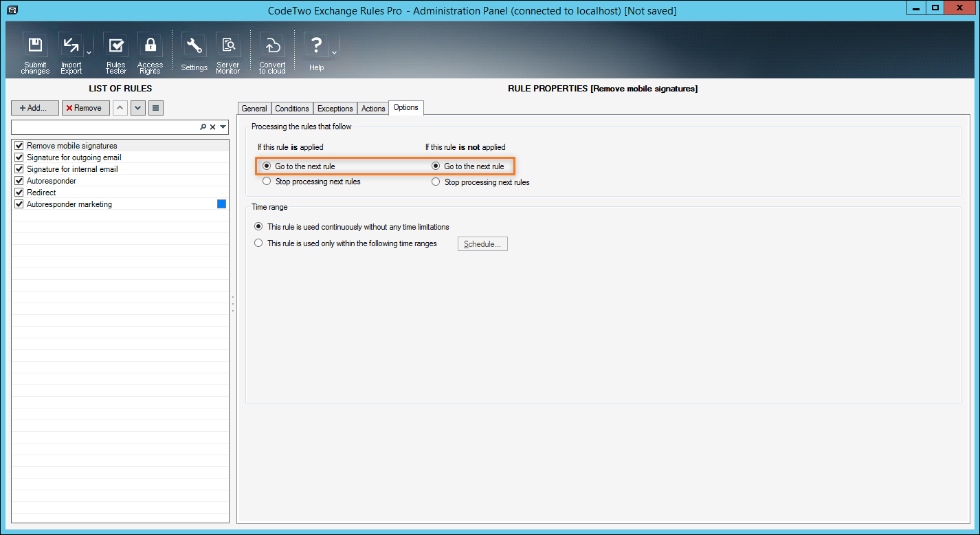Toggle the Autoresponder rule checkbox
980x535 pixels.
point(19,181)
